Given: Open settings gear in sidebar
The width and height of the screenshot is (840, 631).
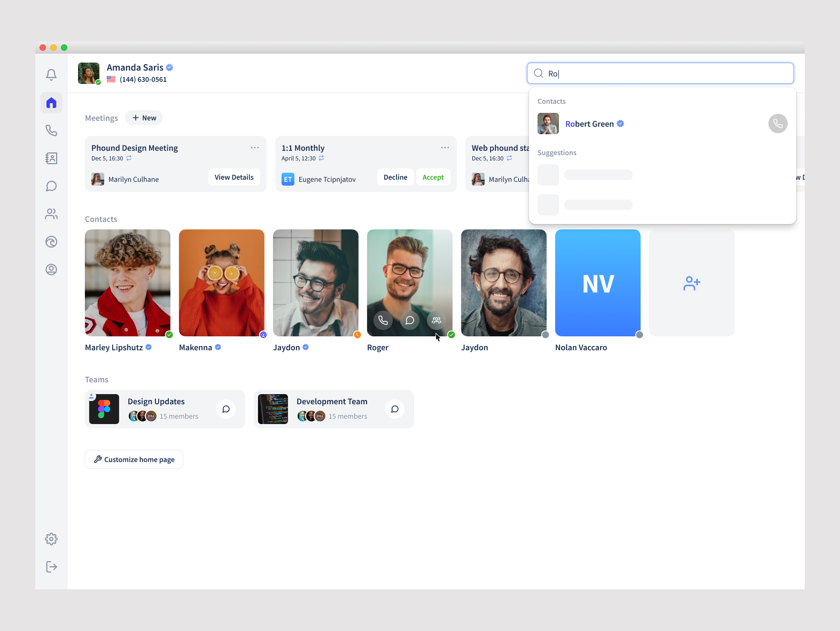Looking at the screenshot, I should click(51, 539).
